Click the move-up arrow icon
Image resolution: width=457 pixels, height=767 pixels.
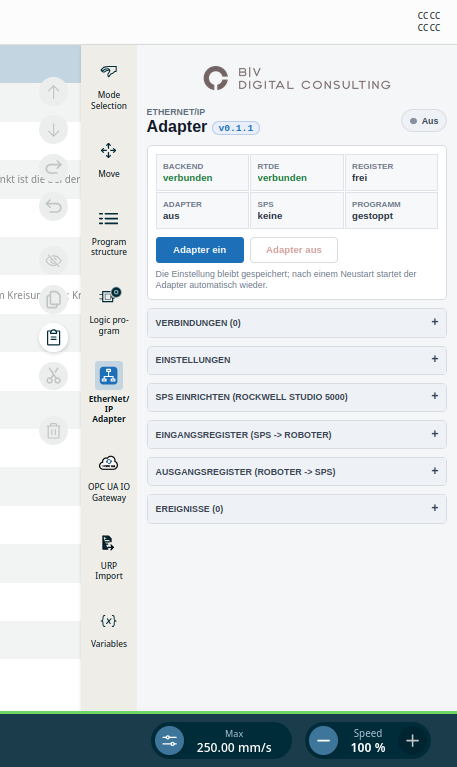tap(53, 91)
